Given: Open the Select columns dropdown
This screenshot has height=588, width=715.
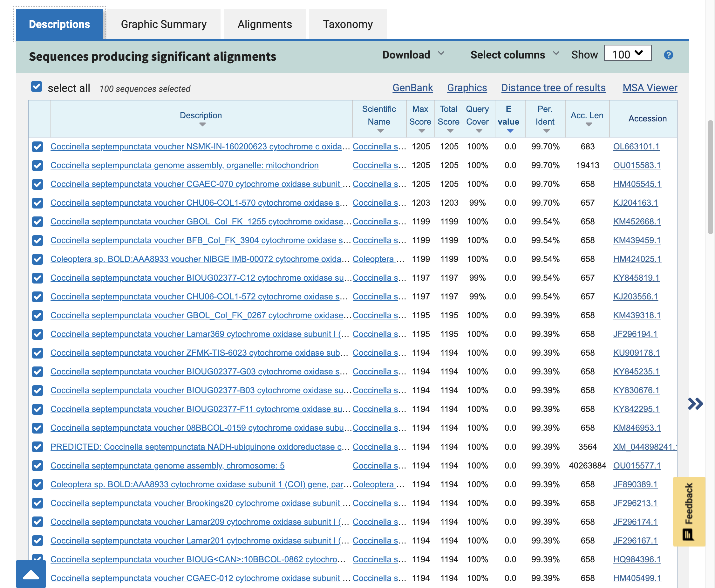Looking at the screenshot, I should [x=514, y=55].
